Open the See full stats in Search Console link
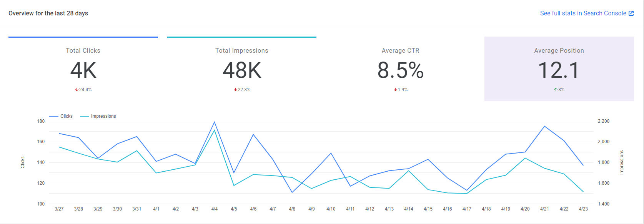The height and width of the screenshot is (224, 644). 583,13
